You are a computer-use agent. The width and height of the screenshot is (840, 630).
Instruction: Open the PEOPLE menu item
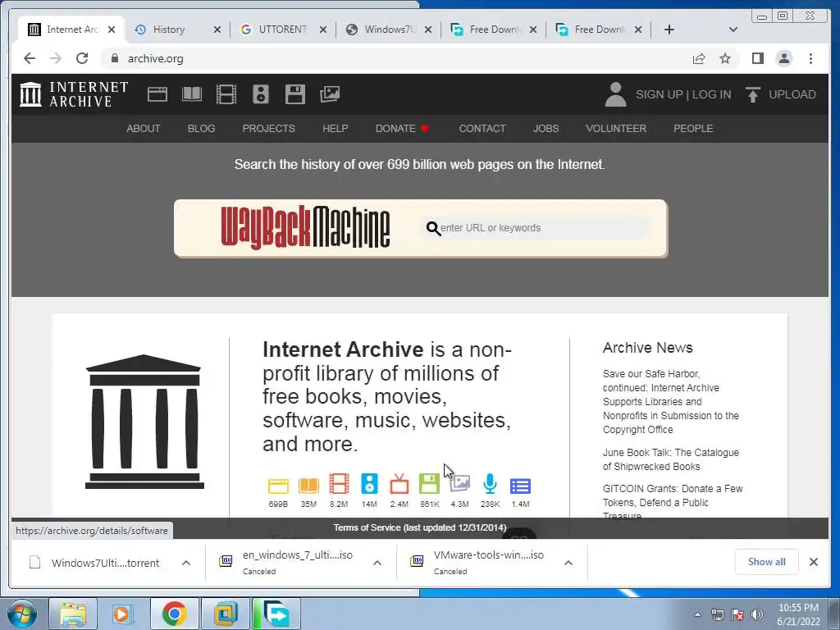tap(693, 129)
